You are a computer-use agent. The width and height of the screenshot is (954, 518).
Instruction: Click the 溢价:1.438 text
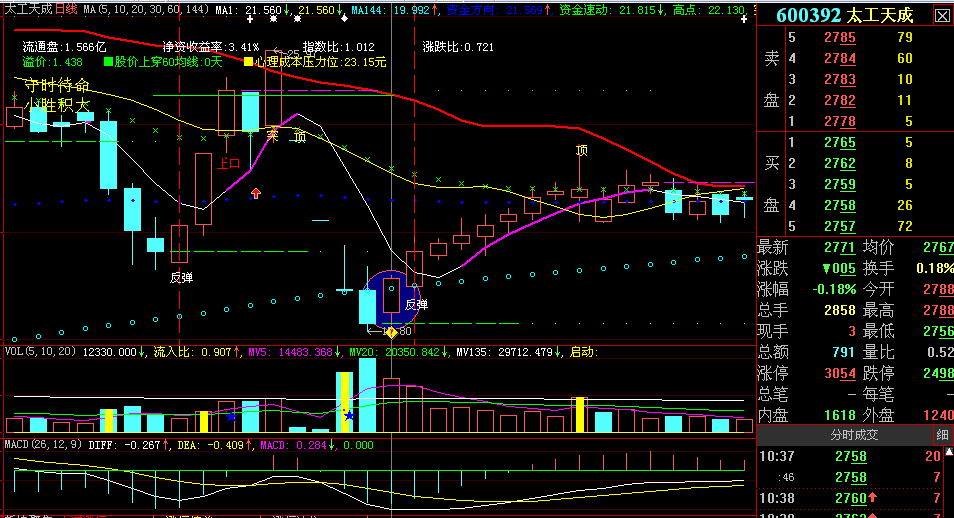point(52,62)
